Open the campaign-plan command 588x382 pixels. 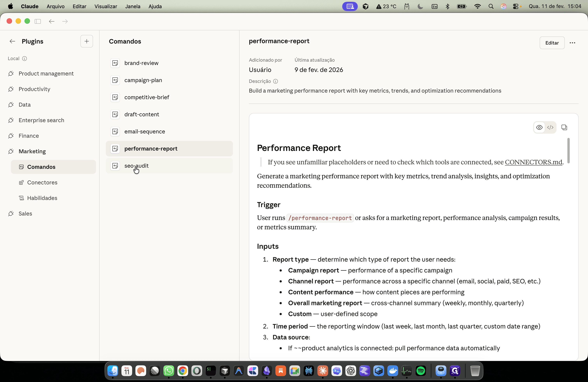[x=169, y=80]
